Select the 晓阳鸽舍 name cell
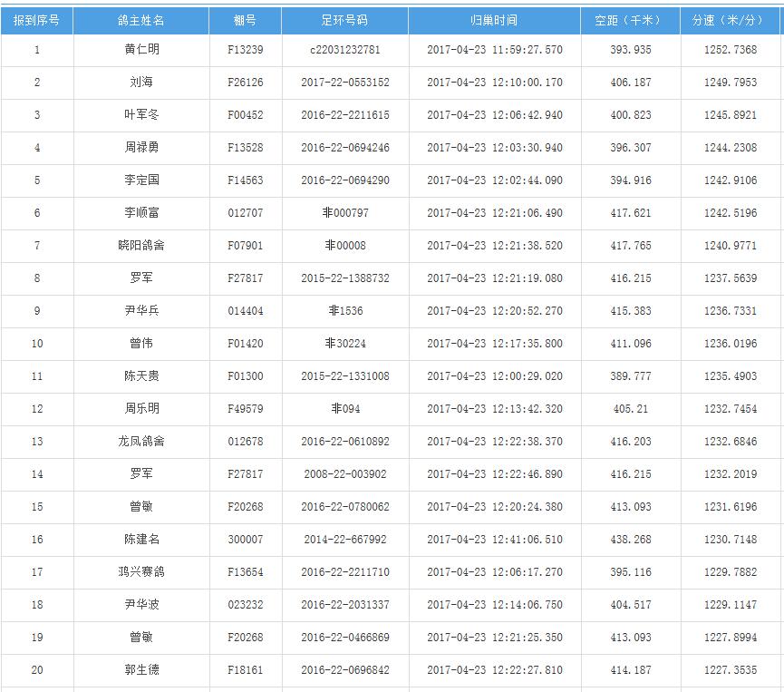This screenshot has width=784, height=692. [140, 246]
